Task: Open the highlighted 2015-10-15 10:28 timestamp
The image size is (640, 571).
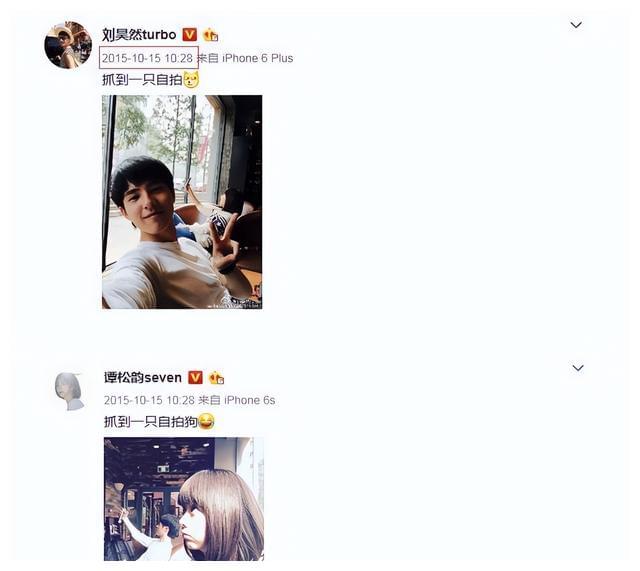Action: (148, 58)
